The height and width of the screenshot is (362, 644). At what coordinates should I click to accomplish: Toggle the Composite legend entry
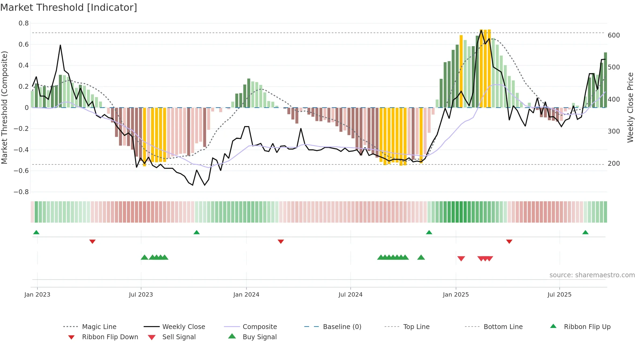click(x=250, y=327)
